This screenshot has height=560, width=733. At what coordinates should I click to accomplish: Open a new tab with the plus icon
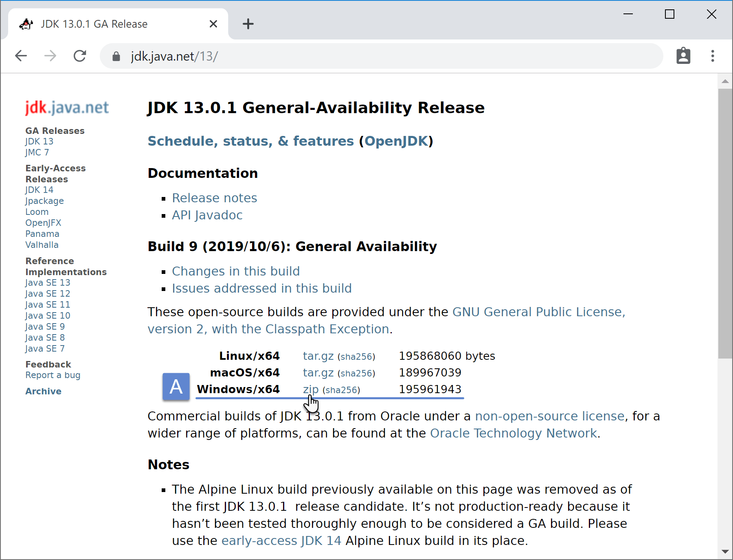(248, 24)
